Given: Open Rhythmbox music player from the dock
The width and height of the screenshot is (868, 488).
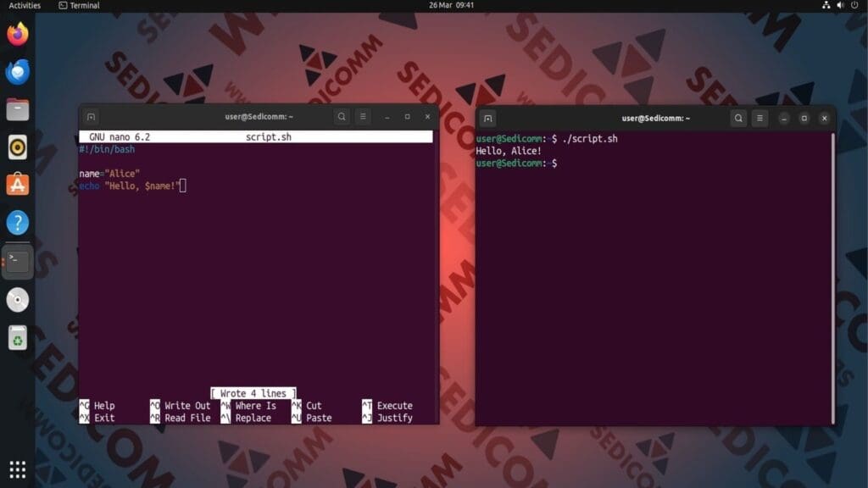Looking at the screenshot, I should click(x=17, y=147).
